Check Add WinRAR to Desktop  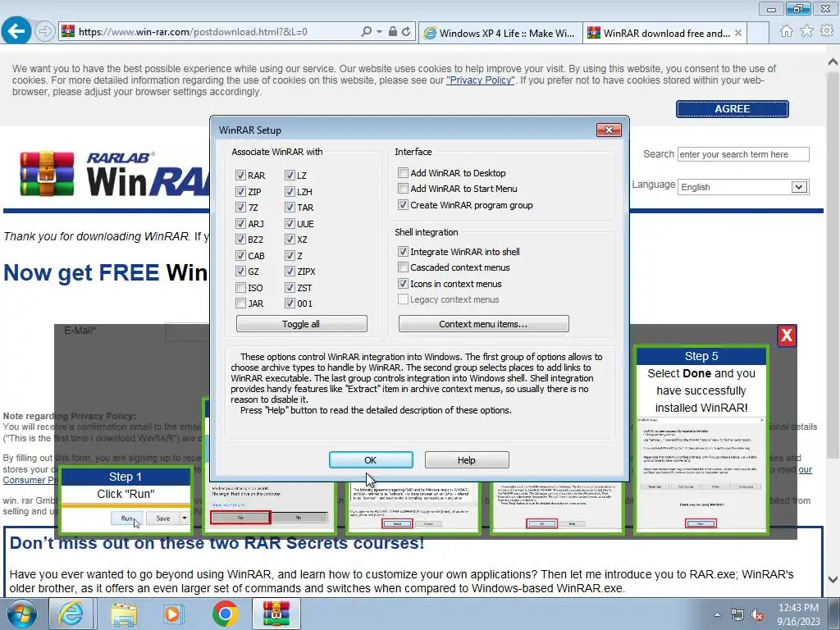tap(403, 172)
